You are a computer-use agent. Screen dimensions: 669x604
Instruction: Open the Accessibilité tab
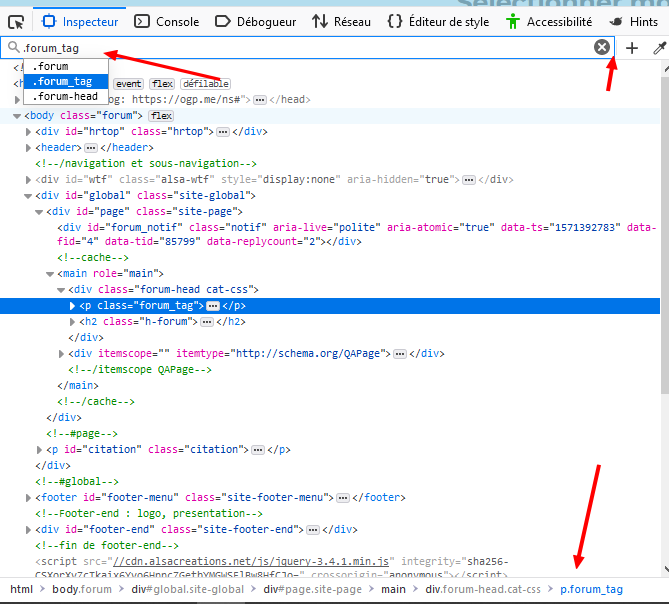549,21
